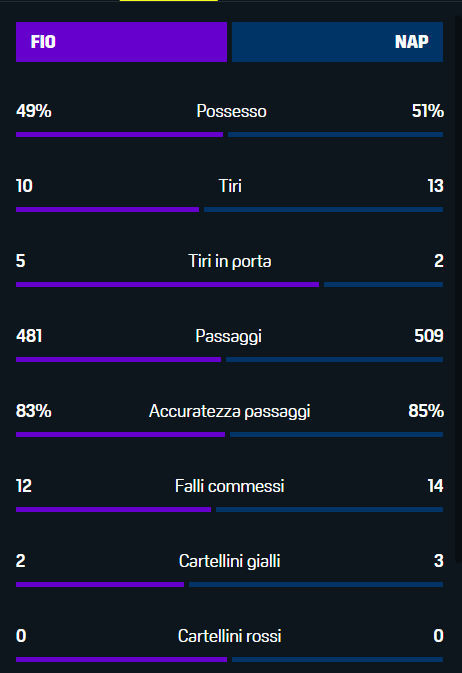Click the Passaggi stat label
The image size is (462, 673).
(228, 336)
